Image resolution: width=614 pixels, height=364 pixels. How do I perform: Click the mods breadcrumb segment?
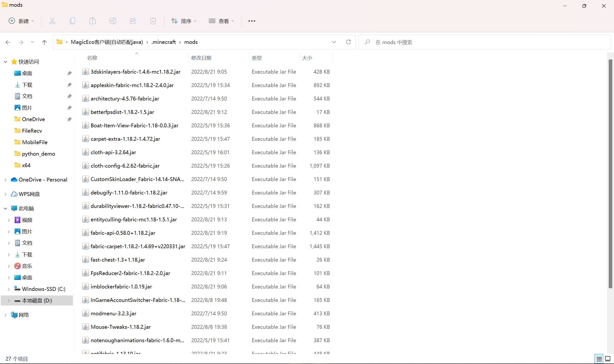point(191,42)
